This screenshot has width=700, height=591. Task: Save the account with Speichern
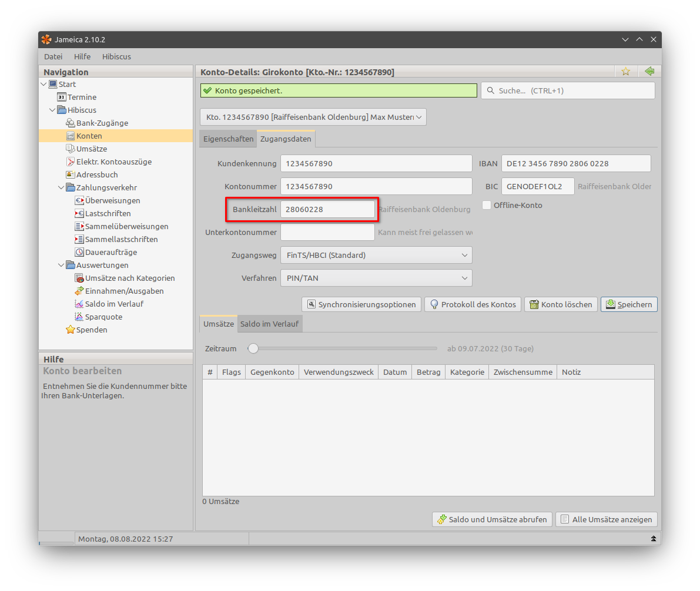click(x=629, y=304)
